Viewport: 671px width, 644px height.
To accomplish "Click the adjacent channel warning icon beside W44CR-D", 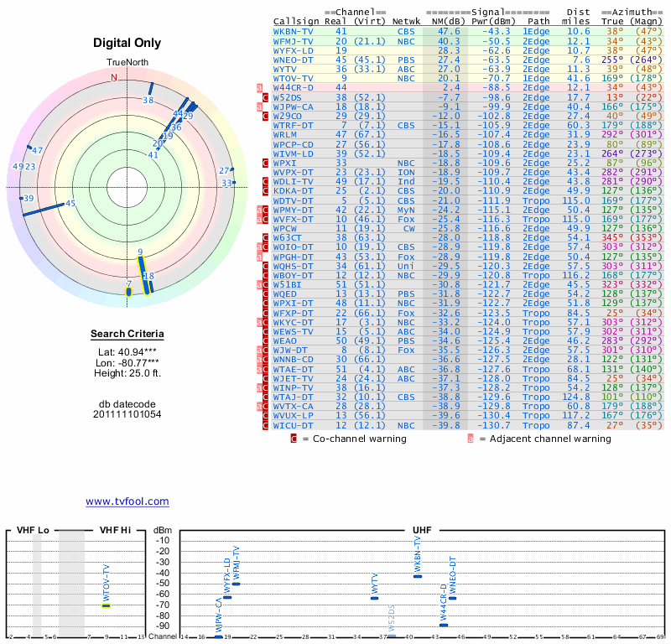I will coord(260,87).
